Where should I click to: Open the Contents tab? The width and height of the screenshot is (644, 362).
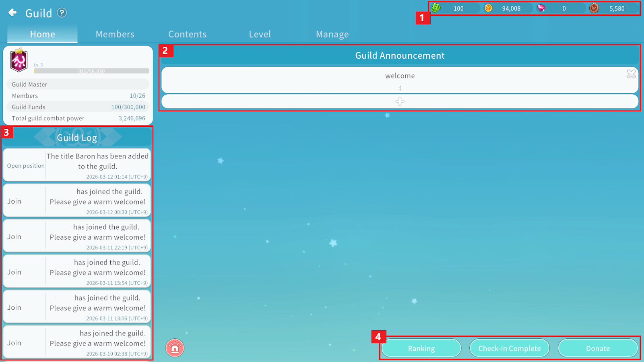(x=187, y=34)
